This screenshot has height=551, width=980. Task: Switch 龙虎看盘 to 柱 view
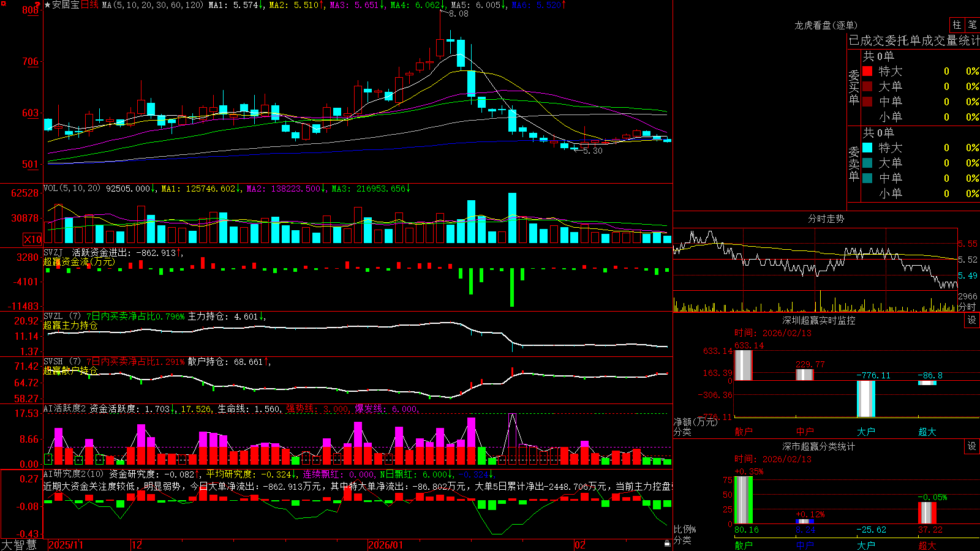pos(957,24)
